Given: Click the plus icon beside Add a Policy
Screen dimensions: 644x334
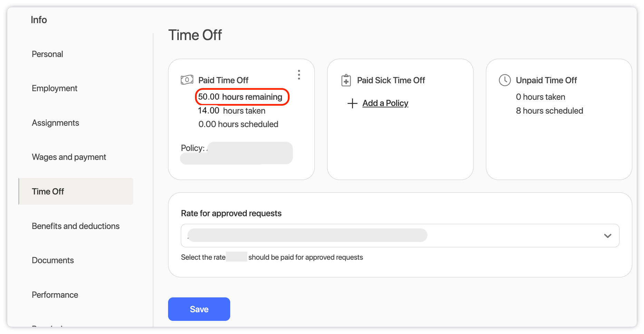Looking at the screenshot, I should click(x=352, y=103).
